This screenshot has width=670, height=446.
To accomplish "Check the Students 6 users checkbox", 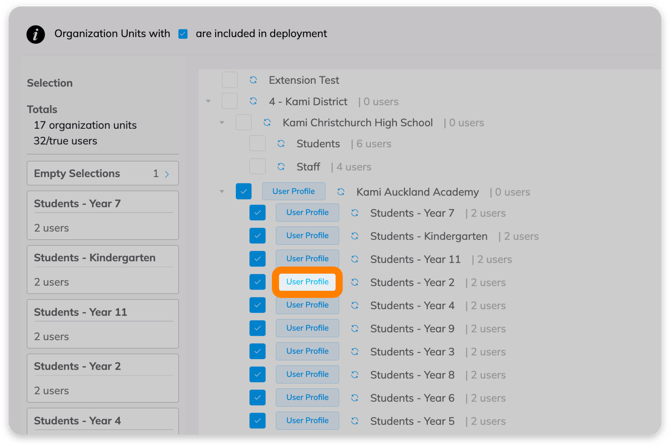I will tap(257, 144).
